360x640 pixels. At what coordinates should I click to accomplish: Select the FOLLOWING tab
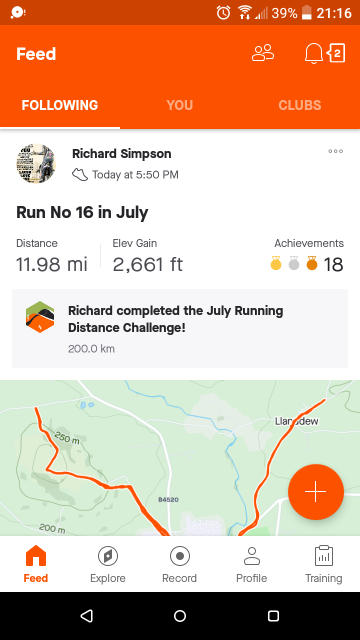click(x=60, y=105)
